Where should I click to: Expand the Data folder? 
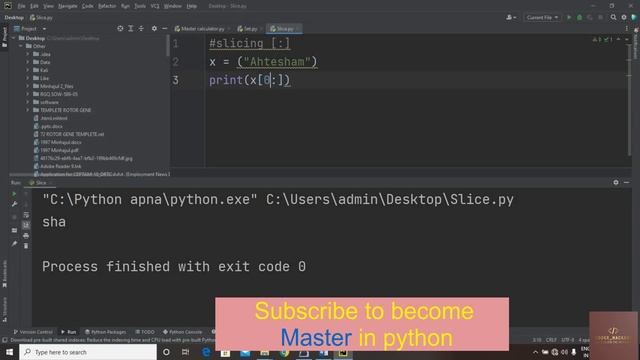(x=28, y=62)
